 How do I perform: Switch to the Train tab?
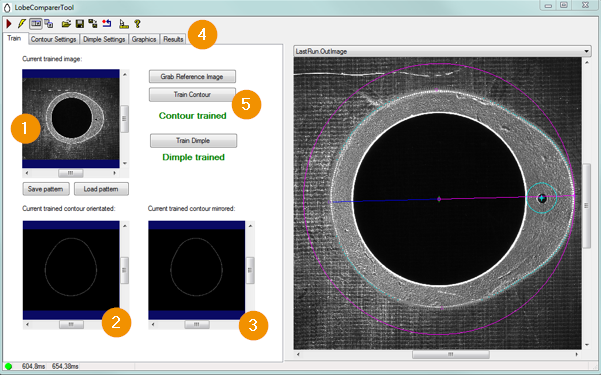point(15,38)
